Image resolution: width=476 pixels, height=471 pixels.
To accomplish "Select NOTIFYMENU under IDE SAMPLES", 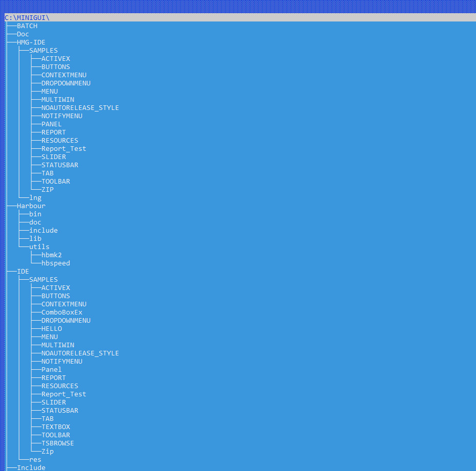I will 62,362.
